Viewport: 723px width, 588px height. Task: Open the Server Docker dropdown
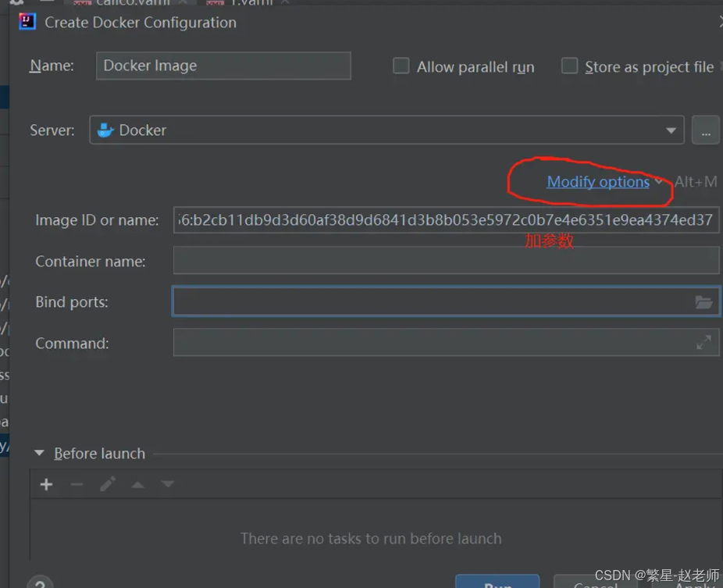386,130
